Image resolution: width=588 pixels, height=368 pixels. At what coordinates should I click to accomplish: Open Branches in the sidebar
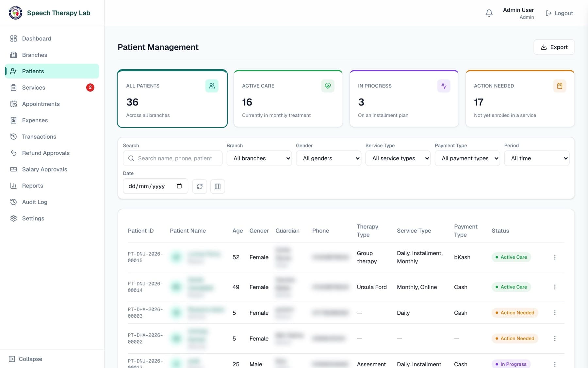click(x=52, y=55)
